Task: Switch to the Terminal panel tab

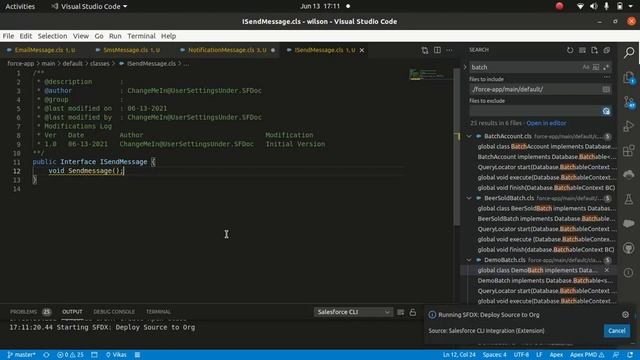Action: [x=158, y=312]
